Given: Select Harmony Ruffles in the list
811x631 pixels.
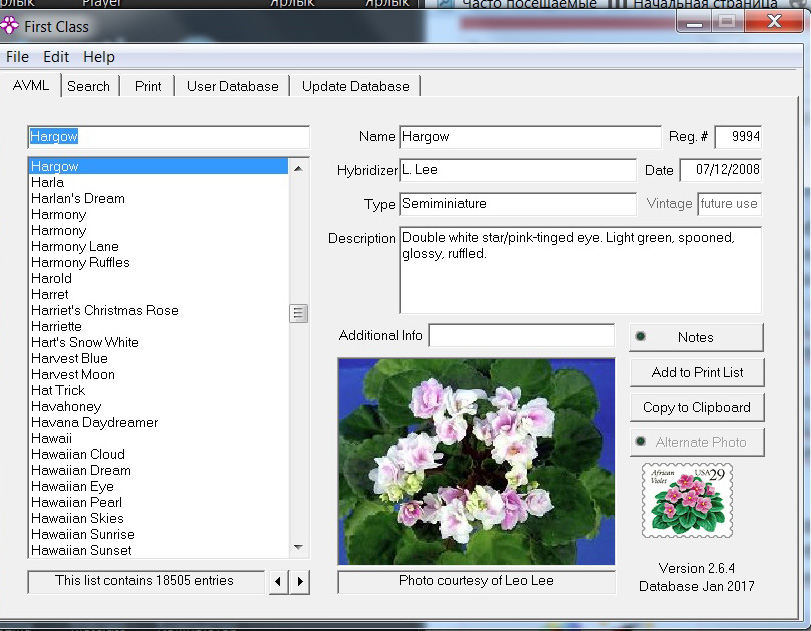Looking at the screenshot, I should pos(158,262).
